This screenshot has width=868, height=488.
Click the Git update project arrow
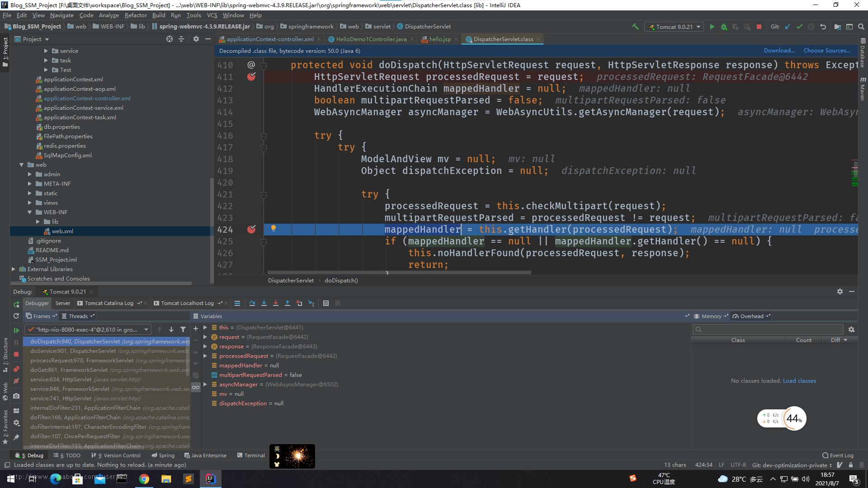(788, 27)
